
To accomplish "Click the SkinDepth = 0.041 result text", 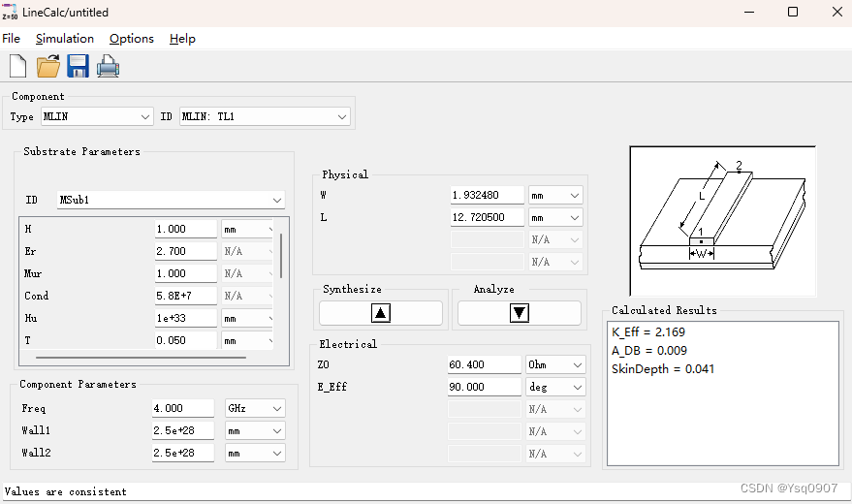I will [x=663, y=368].
